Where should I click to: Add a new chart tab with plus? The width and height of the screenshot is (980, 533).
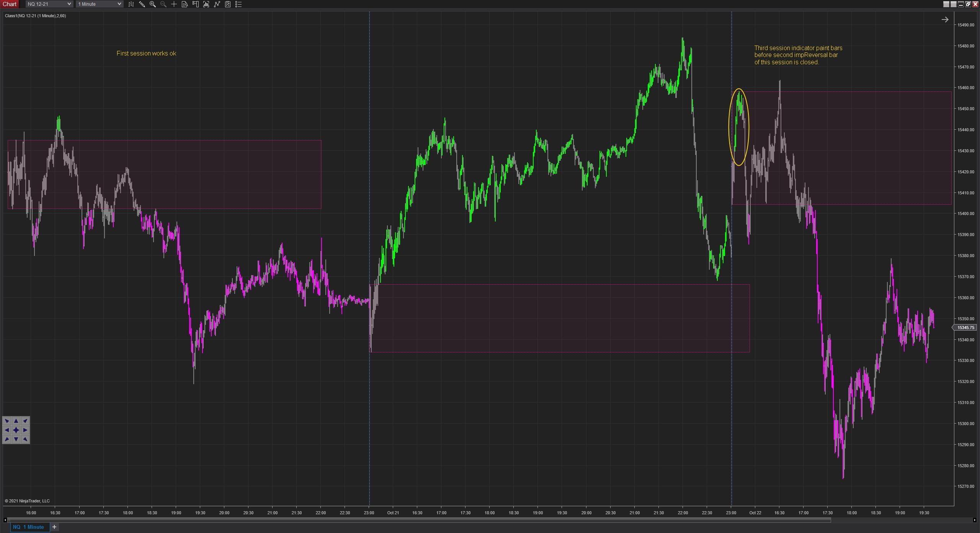[x=54, y=527]
